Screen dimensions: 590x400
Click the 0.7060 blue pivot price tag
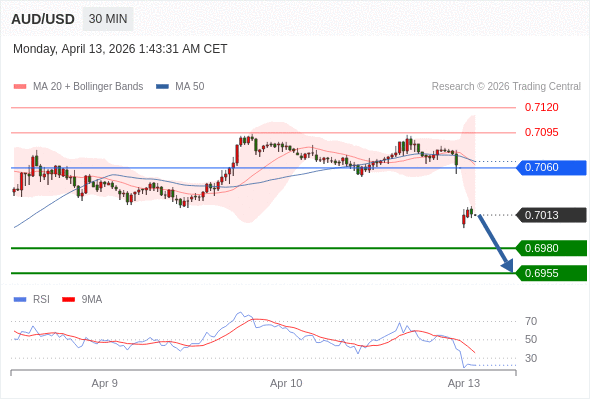tap(551, 167)
